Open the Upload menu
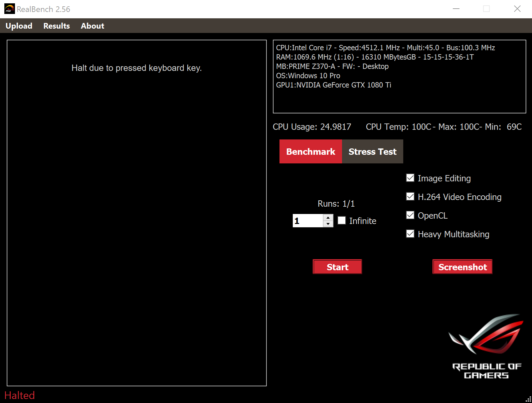 [19, 26]
